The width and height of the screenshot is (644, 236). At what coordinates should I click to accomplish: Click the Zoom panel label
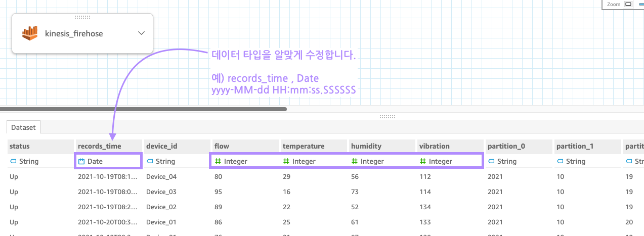coord(614,4)
